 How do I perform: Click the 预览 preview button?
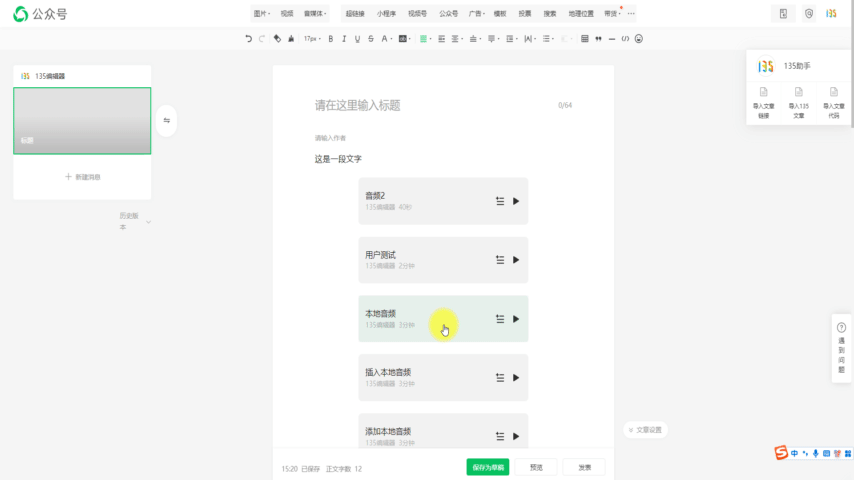click(536, 467)
